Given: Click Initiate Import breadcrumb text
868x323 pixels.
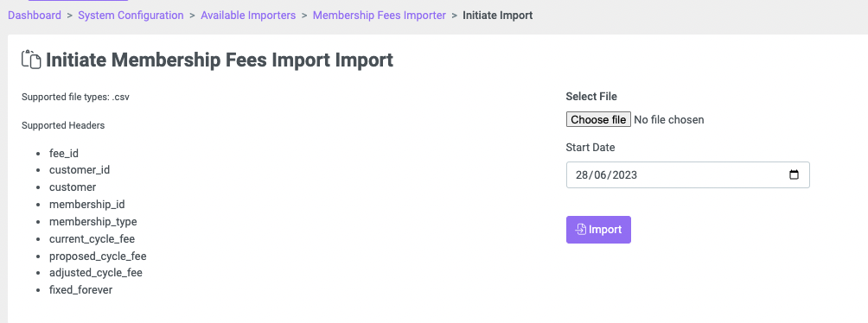Looking at the screenshot, I should pos(498,16).
